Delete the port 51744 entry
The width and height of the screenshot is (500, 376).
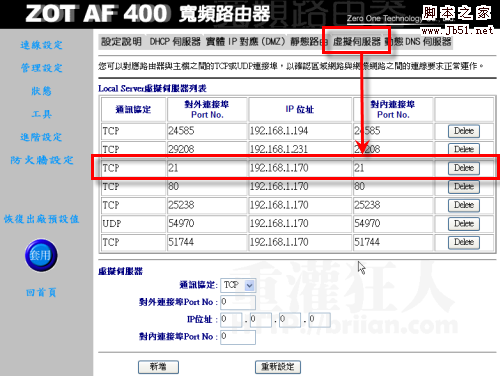[x=464, y=242]
